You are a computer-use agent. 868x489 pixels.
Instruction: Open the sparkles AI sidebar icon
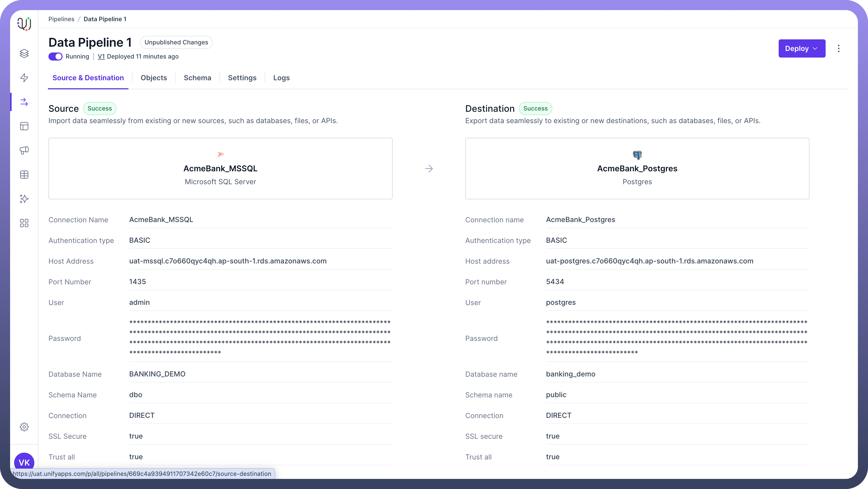tap(24, 199)
